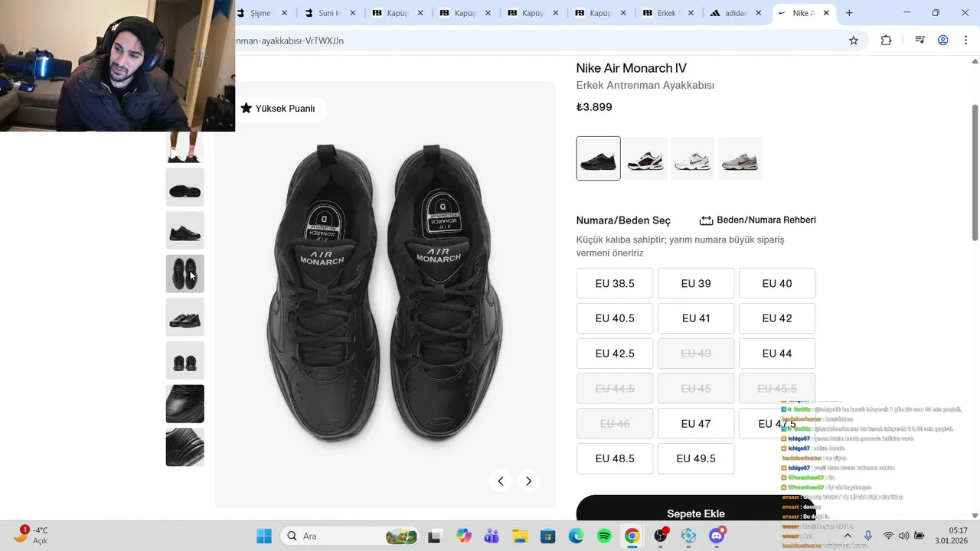Select size EU 41
Viewport: 980px width, 551px height.
696,318
